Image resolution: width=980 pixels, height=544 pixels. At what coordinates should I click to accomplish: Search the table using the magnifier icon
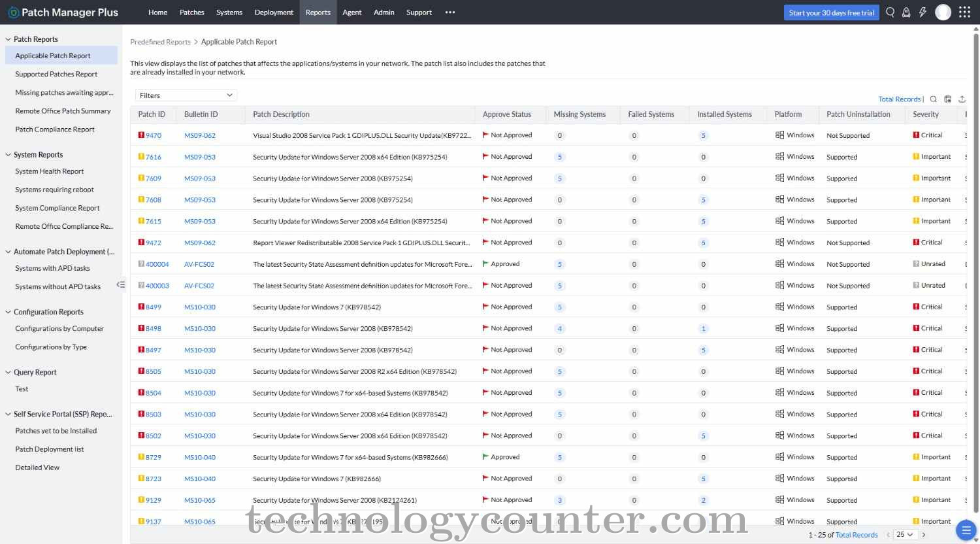(934, 99)
